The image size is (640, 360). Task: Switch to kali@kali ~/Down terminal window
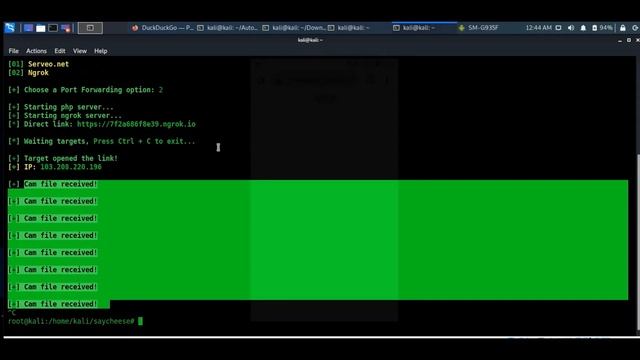coord(294,28)
